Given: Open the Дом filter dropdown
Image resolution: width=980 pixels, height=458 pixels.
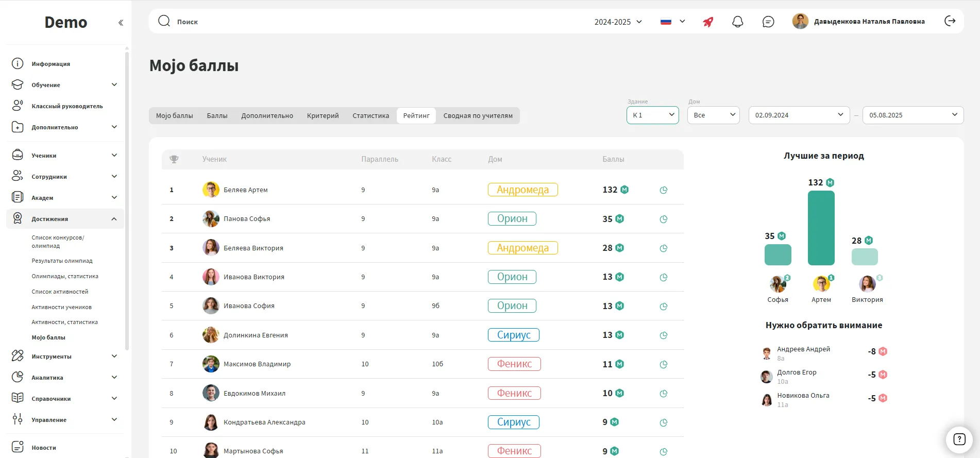Looking at the screenshot, I should [x=713, y=115].
